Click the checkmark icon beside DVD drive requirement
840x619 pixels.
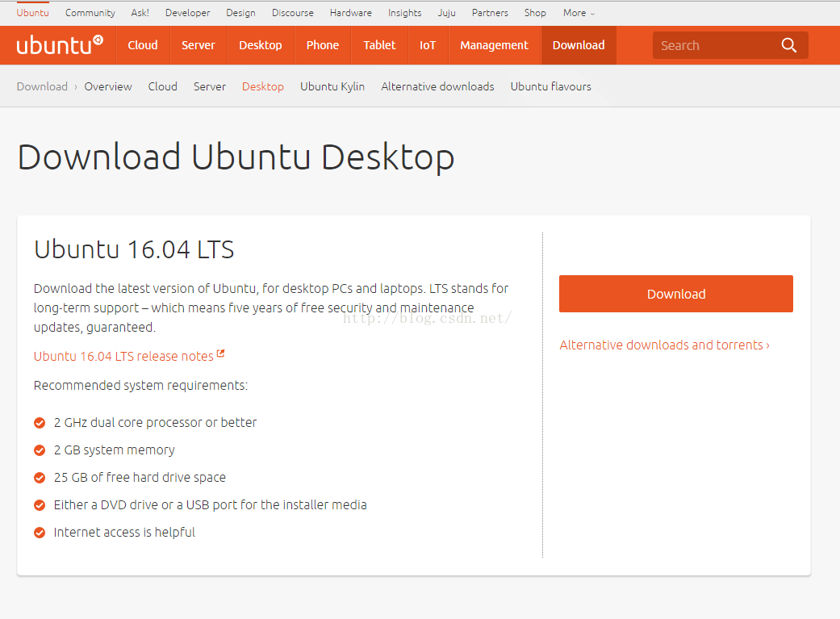tap(40, 505)
